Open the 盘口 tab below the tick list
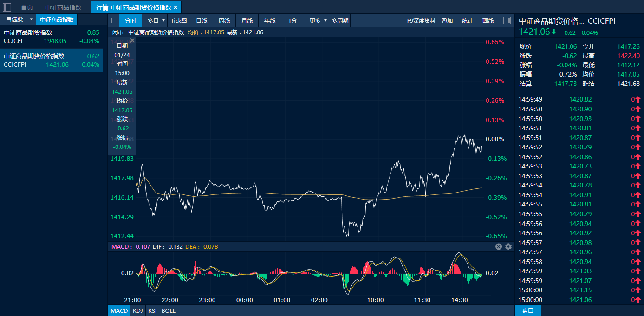This screenshot has width=644, height=316. [528, 310]
